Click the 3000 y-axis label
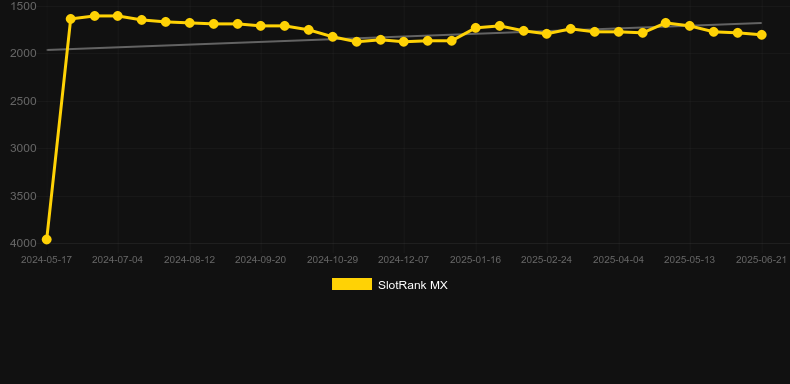This screenshot has height=384, width=790. coord(23,148)
